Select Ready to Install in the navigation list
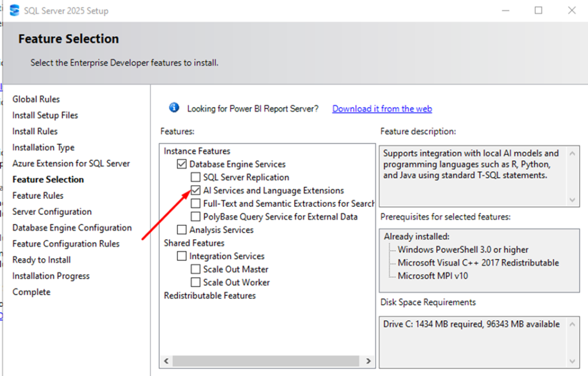588x376 pixels. tap(41, 259)
